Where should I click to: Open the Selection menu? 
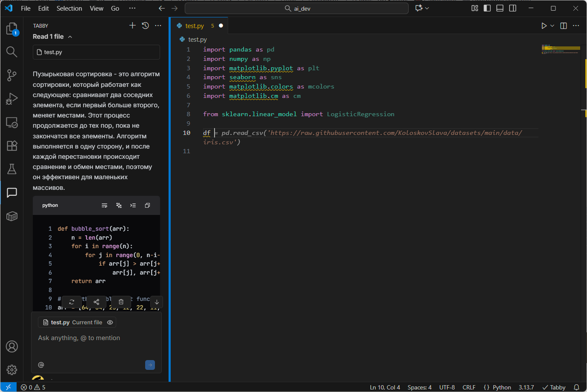point(69,8)
